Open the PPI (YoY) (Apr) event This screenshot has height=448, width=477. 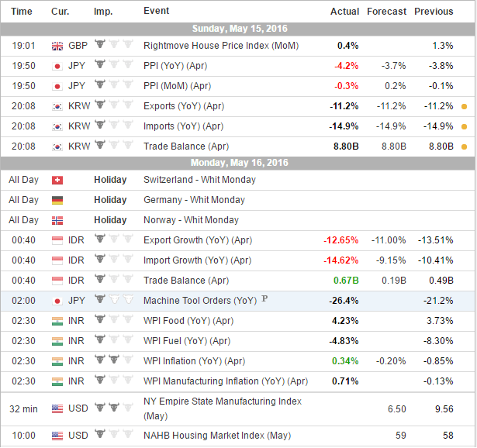175,66
